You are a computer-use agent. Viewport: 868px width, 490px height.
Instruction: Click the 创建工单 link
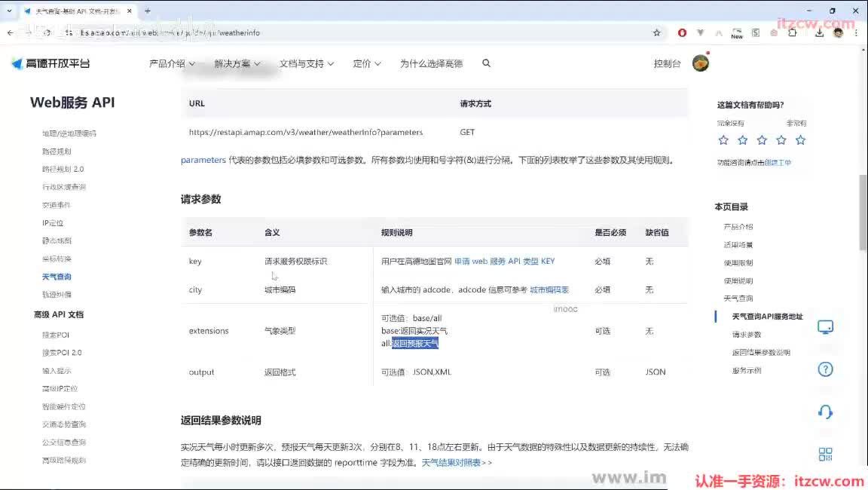coord(778,162)
